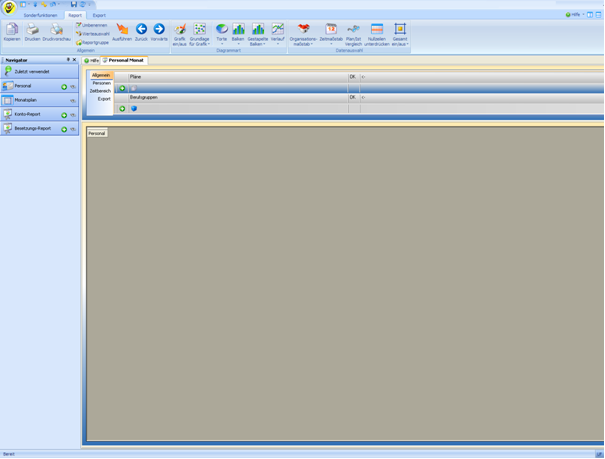Open Druckvorschau print preview

[56, 31]
